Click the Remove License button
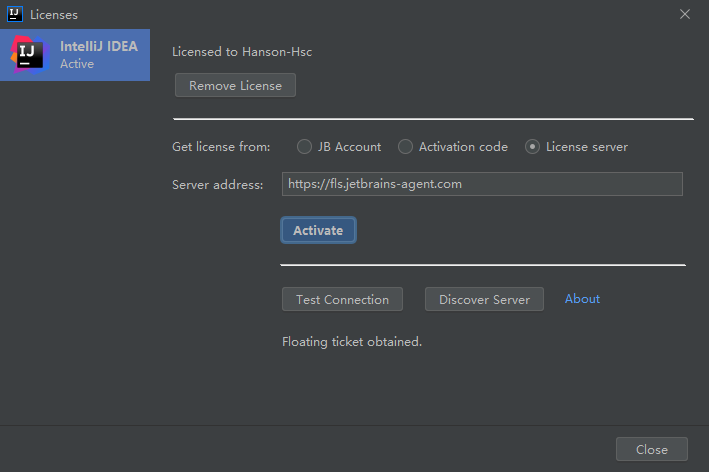The image size is (709, 472). coord(235,85)
